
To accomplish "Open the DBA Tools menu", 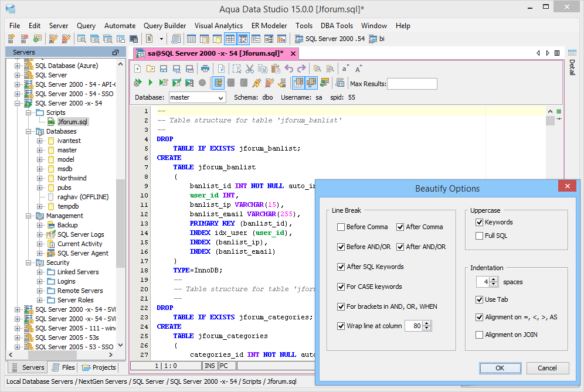I will point(337,26).
